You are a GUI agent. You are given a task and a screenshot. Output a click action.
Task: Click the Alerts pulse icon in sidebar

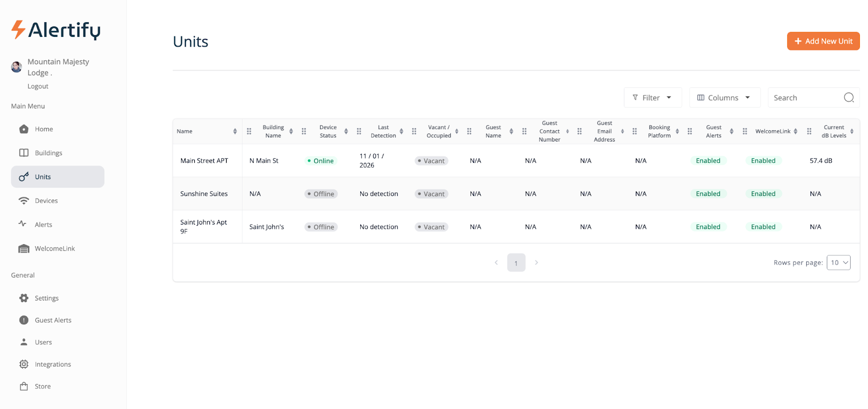tap(23, 224)
